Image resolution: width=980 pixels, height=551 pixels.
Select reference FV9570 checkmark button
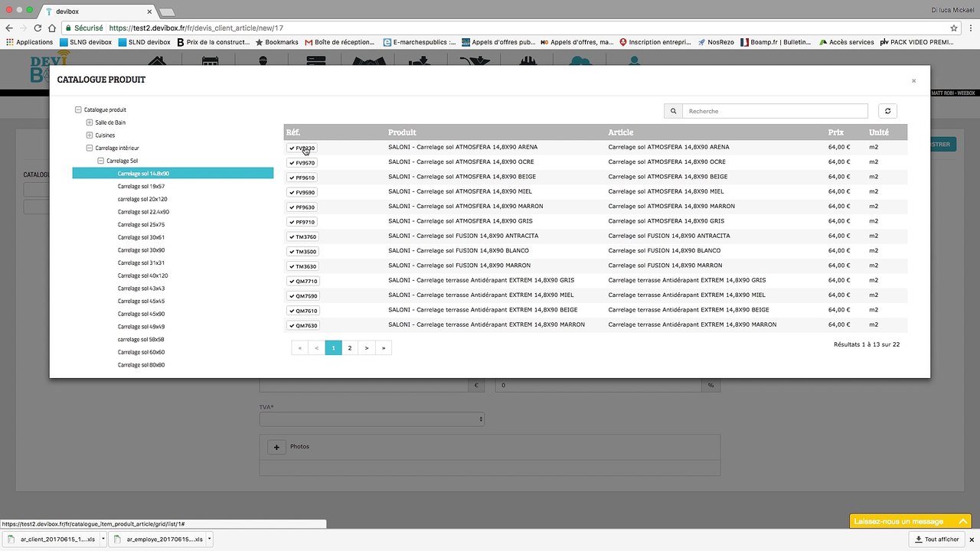pyautogui.click(x=302, y=163)
